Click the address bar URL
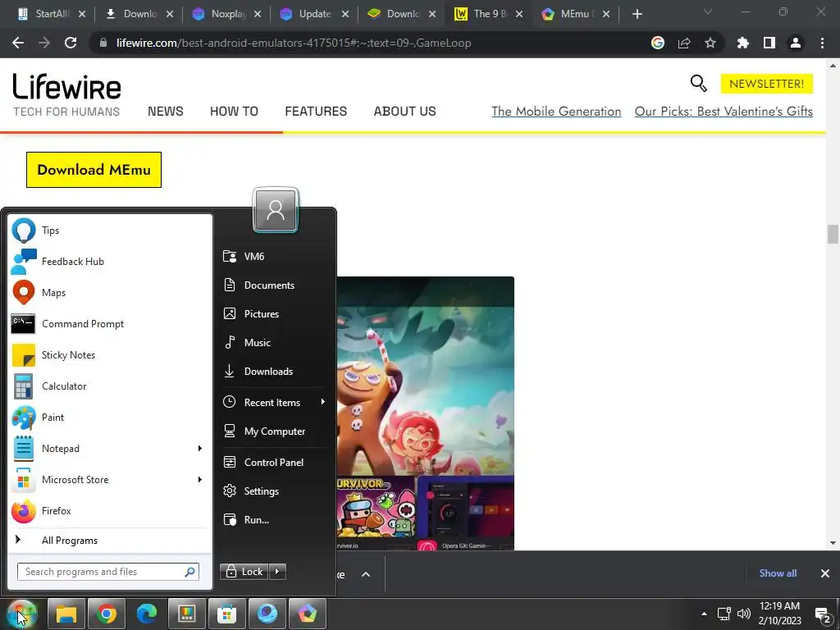 coord(294,43)
